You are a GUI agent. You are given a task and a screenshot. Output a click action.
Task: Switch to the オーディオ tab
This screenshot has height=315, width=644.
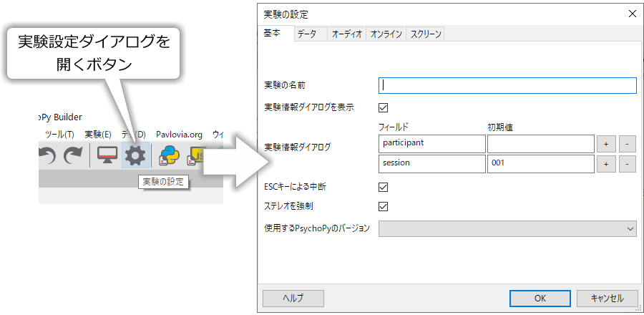[x=346, y=34]
